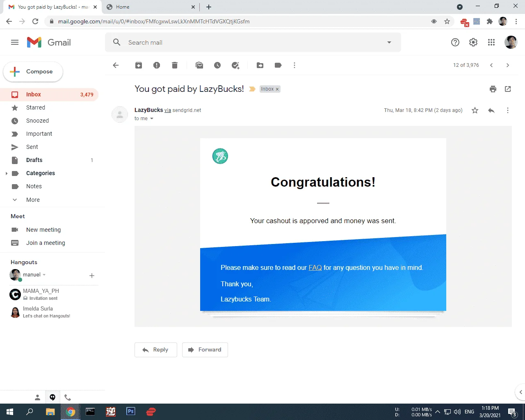
Task: Open the Gmail main menu hamburger
Action: [15, 42]
